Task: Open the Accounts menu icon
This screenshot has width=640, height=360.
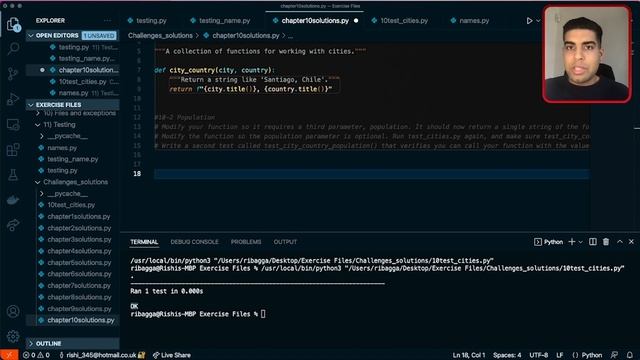Action: pos(13,311)
